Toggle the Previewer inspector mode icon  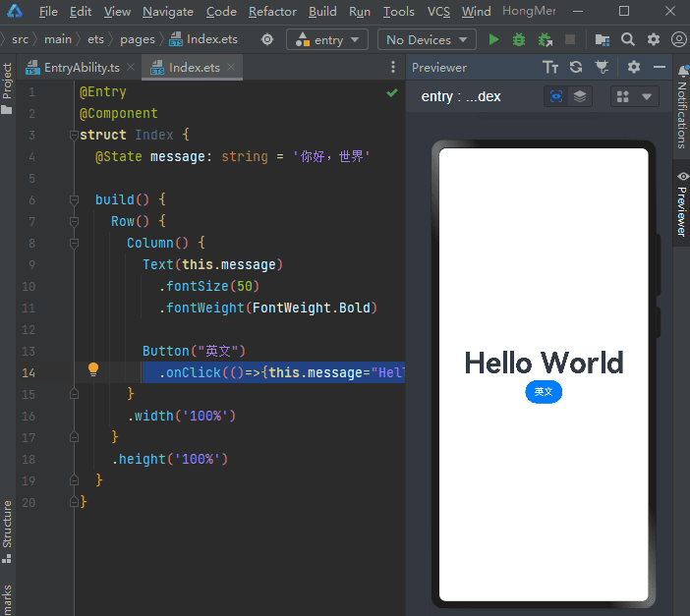(x=556, y=96)
